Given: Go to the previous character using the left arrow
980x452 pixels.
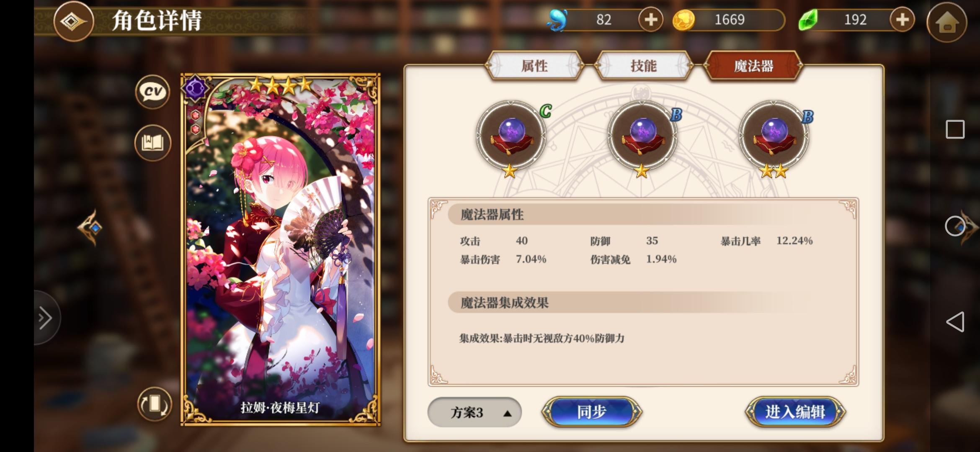Looking at the screenshot, I should click(90, 228).
